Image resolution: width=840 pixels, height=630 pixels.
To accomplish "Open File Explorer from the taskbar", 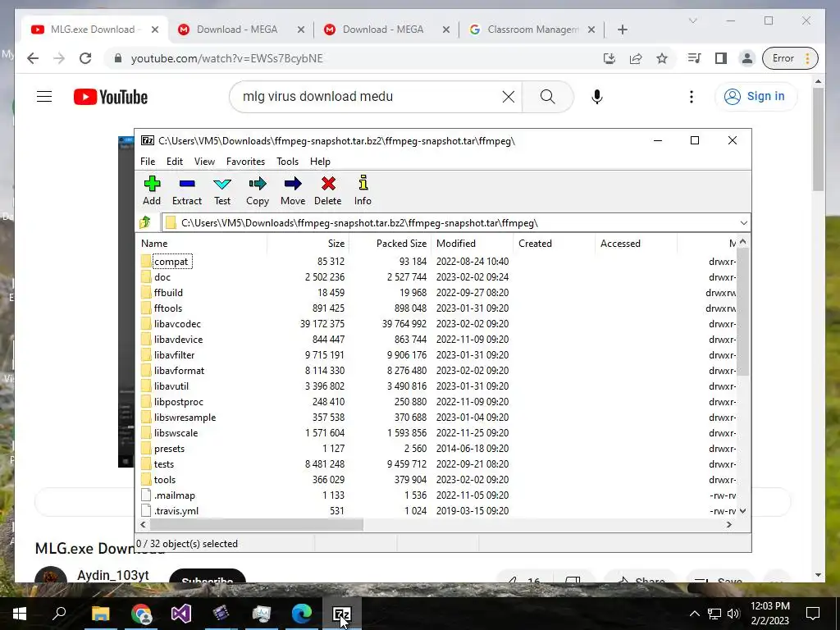I will point(100,614).
